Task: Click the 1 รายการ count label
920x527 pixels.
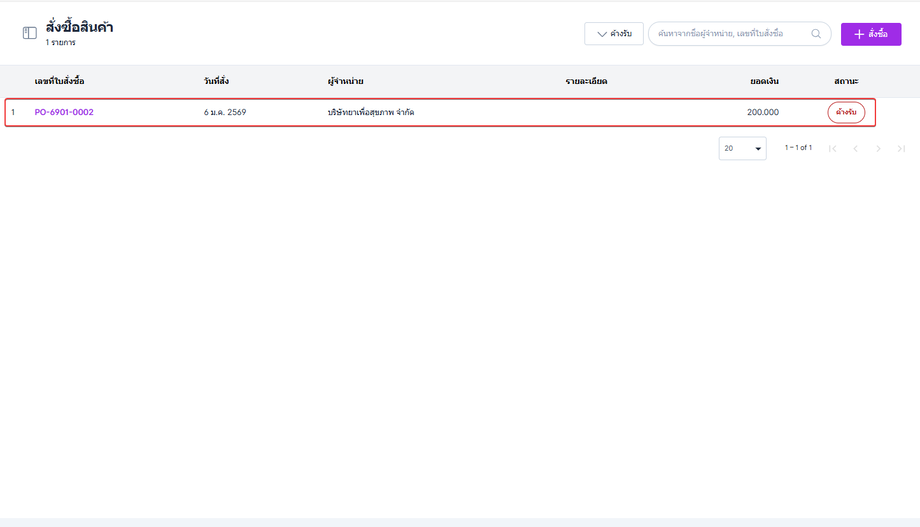Action: coord(60,42)
